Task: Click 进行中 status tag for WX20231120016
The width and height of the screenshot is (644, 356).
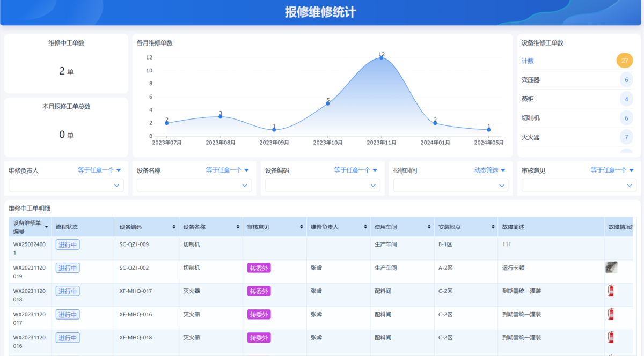Action: (68, 338)
